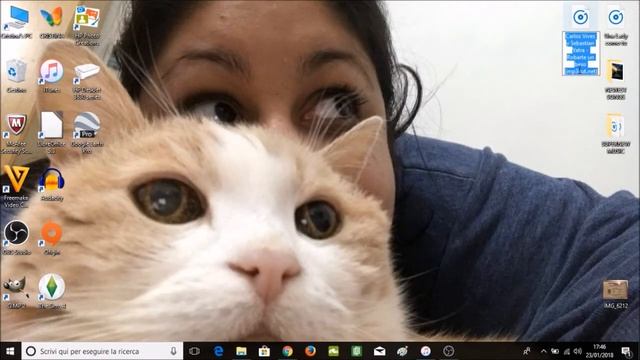This screenshot has height=360, width=640.
Task: Open the Audacity headphones shortcut
Action: (51, 184)
